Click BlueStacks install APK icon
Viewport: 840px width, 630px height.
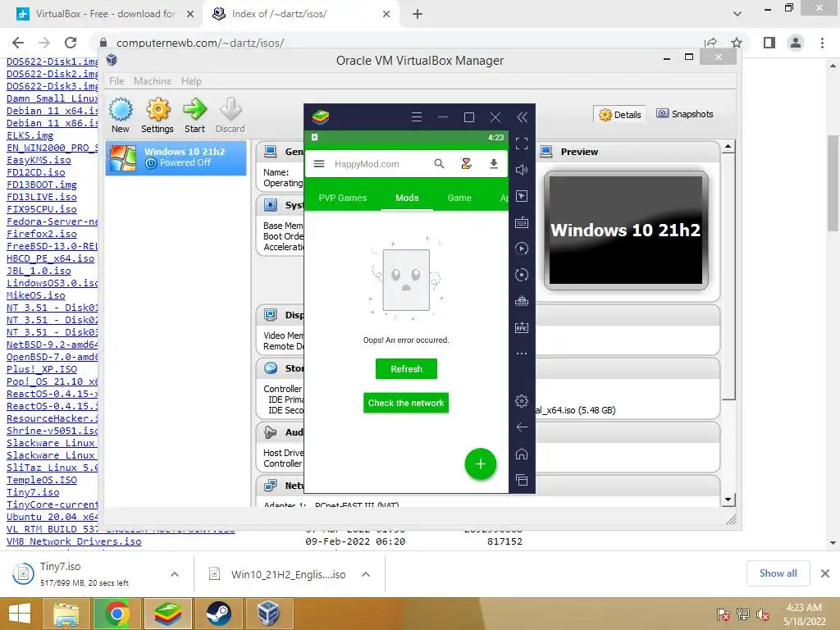coord(522,327)
